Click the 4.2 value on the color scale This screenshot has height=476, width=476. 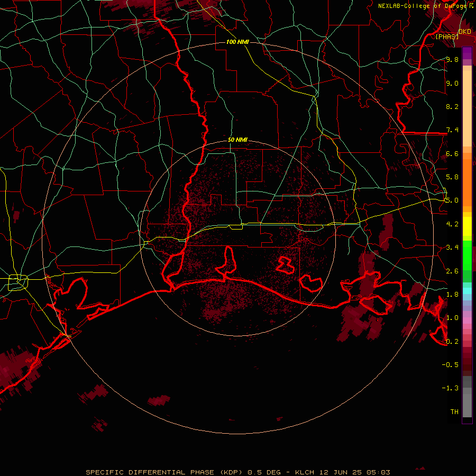452,224
